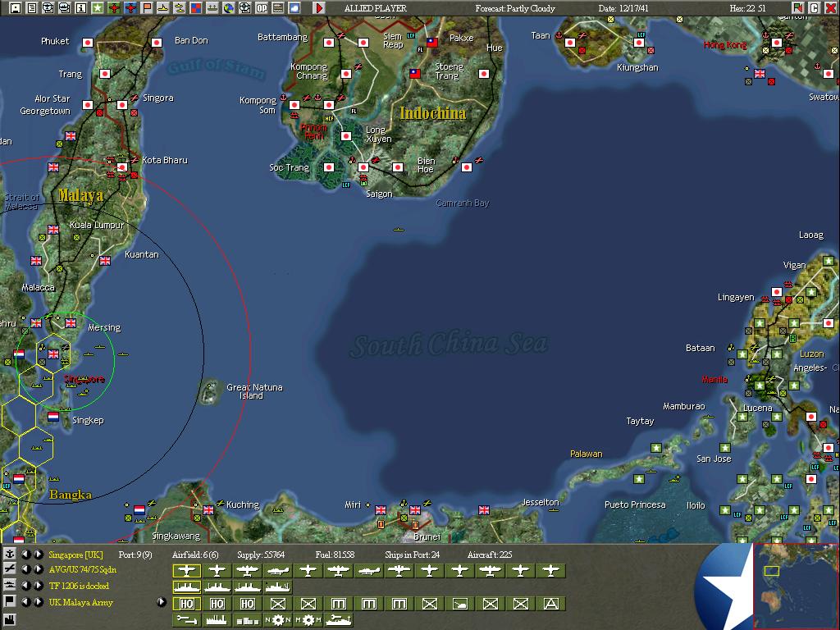This screenshot has height=630, width=840.
Task: Click the UK Malaya Army label
Action: click(81, 602)
